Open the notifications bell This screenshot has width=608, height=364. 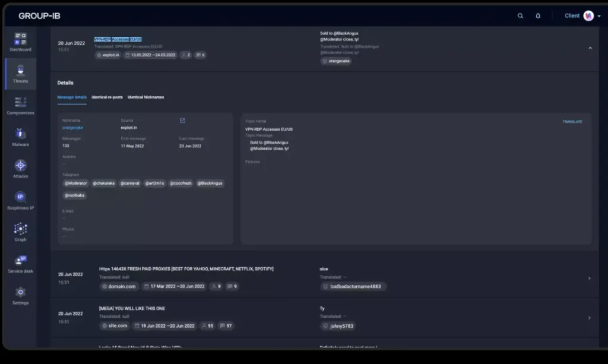point(538,16)
